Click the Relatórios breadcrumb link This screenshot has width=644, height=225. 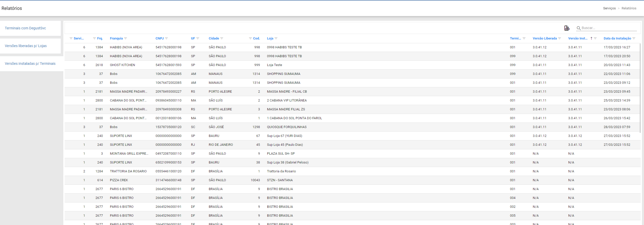[629, 8]
